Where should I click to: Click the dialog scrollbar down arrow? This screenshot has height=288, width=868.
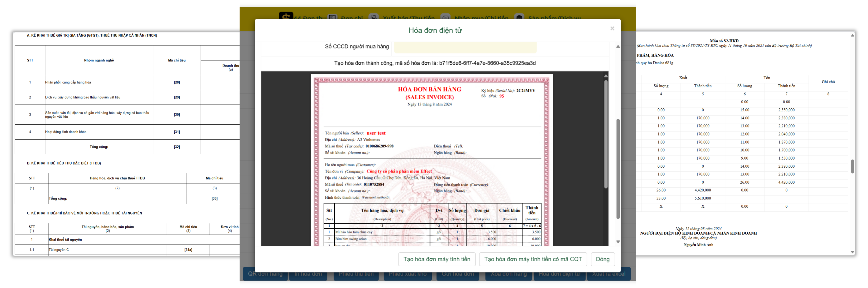[618, 241]
